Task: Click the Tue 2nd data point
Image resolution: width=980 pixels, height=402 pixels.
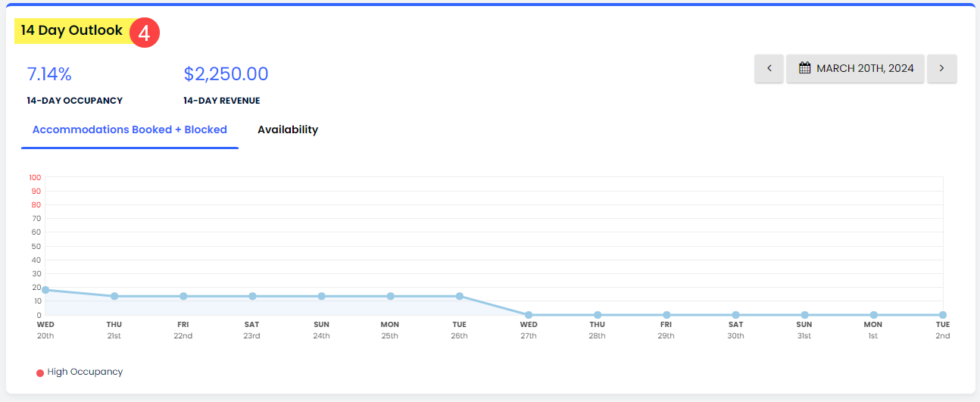Action: (x=942, y=315)
